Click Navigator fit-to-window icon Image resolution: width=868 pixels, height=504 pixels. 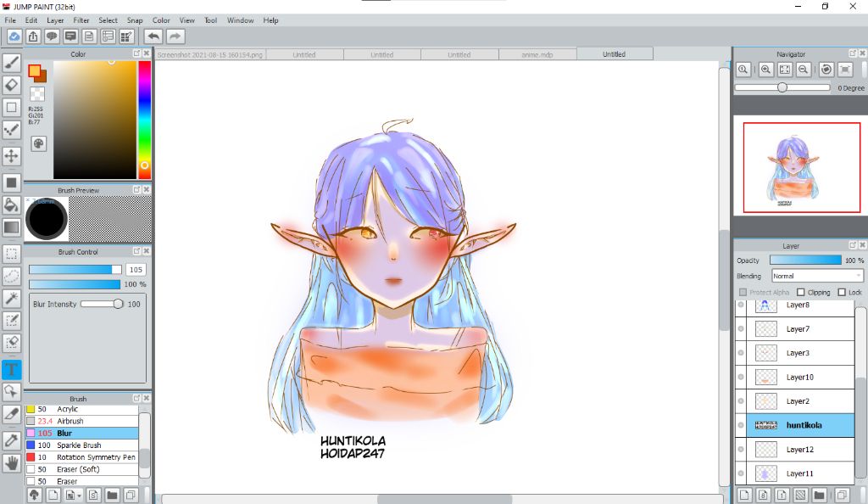785,70
